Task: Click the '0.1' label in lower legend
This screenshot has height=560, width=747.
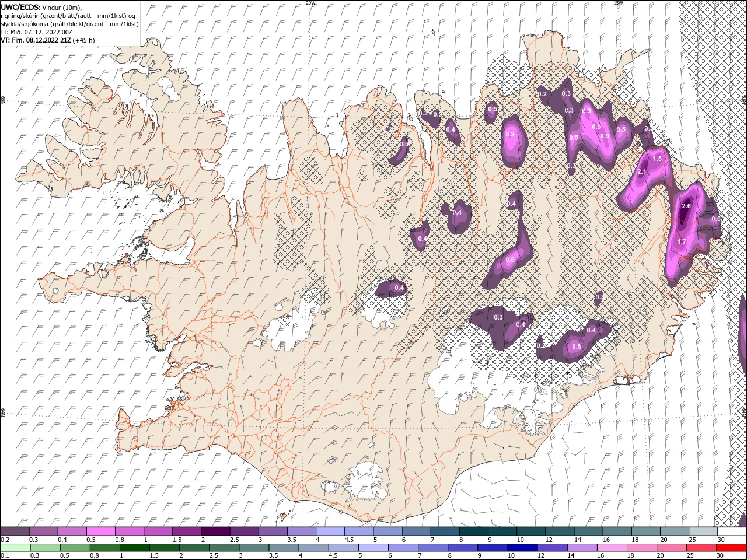Action: coord(4,556)
